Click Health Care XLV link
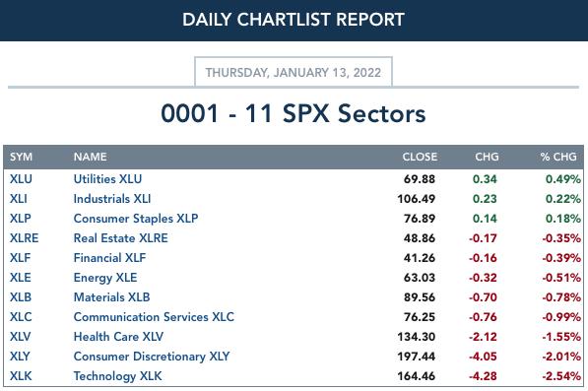 point(118,337)
